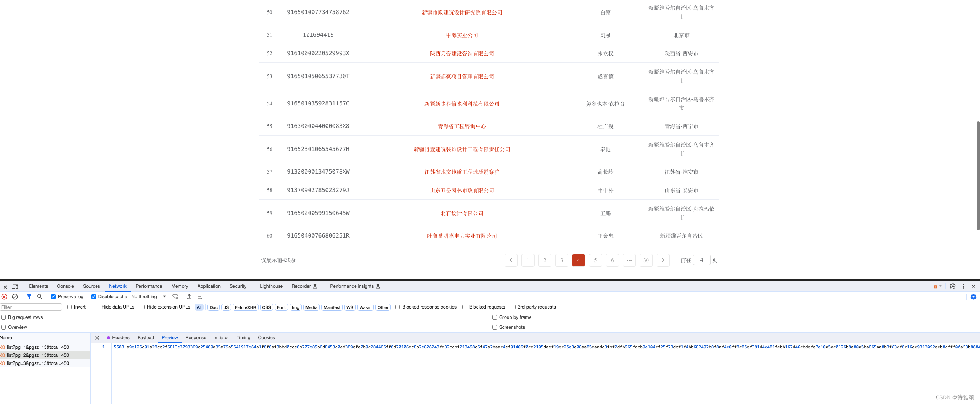Check Blocked requests
The width and height of the screenshot is (980, 404).
point(465,307)
